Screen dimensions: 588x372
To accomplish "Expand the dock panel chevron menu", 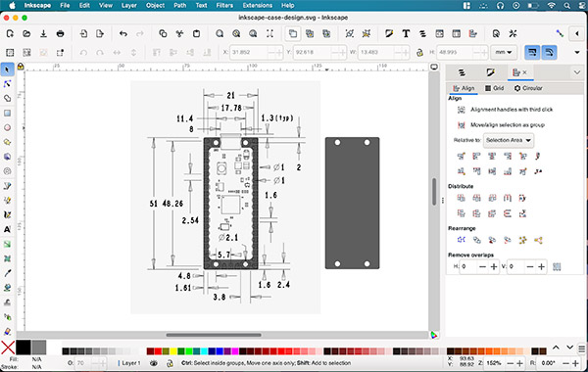I will pos(577,72).
